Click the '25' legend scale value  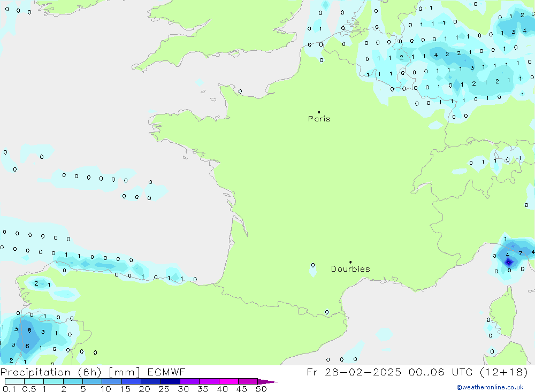tap(164, 389)
